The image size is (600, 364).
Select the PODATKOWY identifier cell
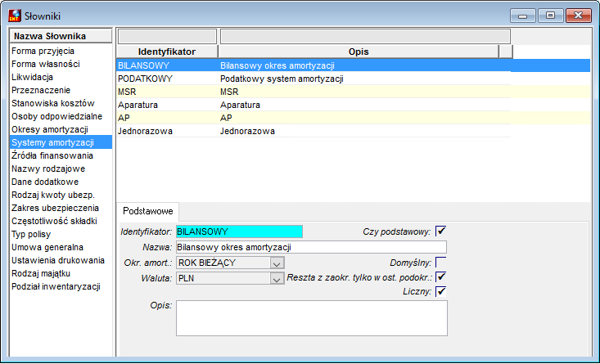click(167, 79)
